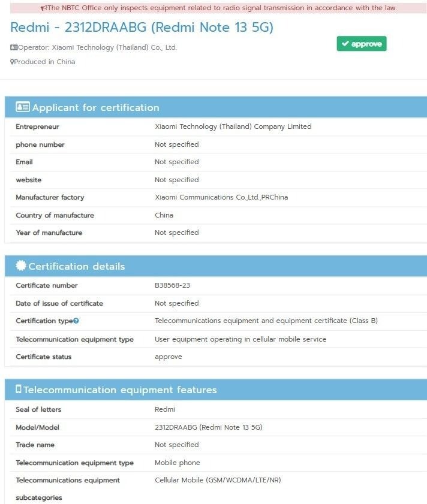427x504 pixels.
Task: Click Not specified value for website
Action: tap(177, 180)
